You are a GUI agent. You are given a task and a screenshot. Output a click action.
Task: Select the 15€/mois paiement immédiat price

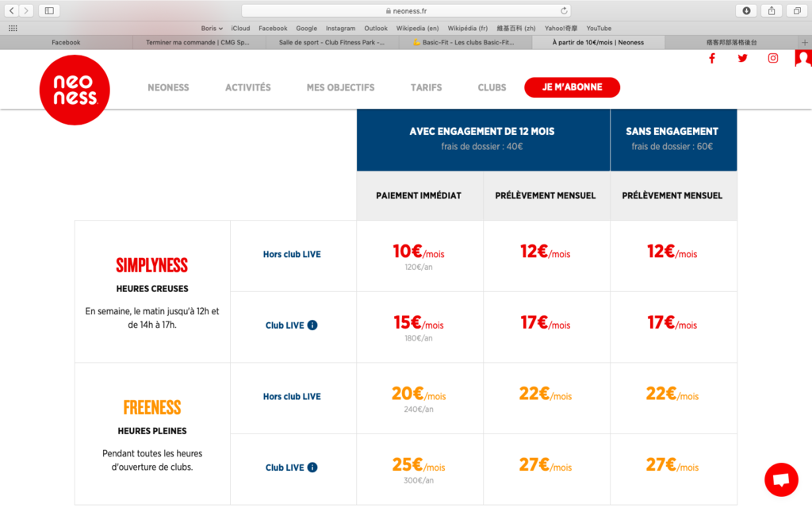[419, 323]
